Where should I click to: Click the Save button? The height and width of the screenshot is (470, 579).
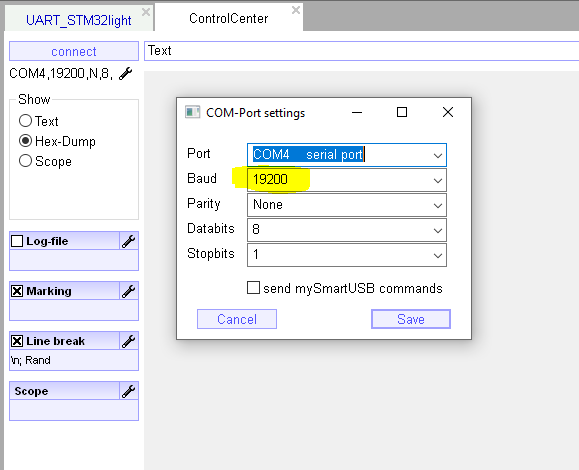(x=411, y=319)
